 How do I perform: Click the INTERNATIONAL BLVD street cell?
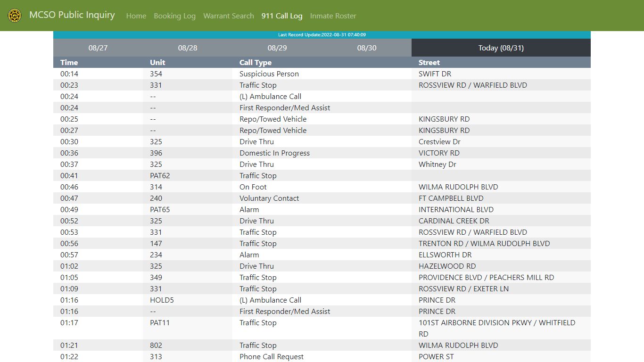coord(501,209)
